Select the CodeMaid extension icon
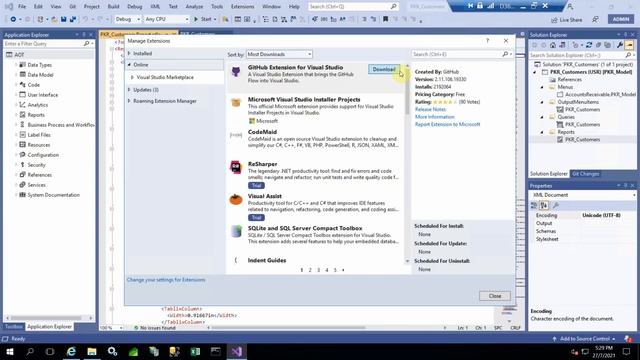This screenshot has width=640, height=360. coord(236,135)
